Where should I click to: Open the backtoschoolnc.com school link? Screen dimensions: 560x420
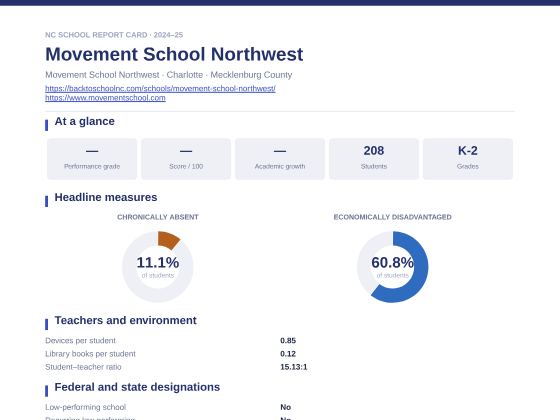[160, 88]
